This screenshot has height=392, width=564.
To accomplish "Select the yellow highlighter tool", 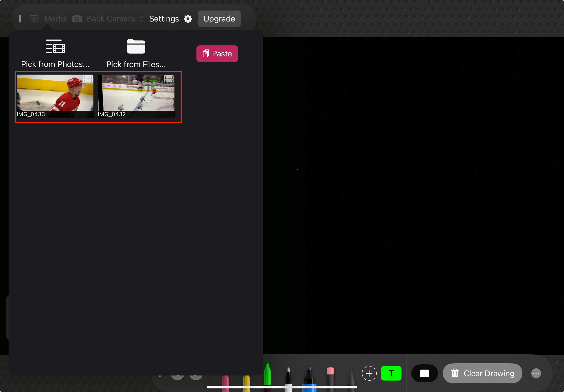I will click(246, 383).
